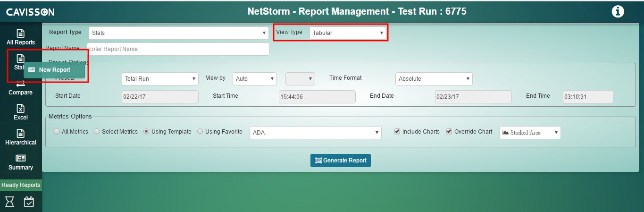
Task: Click the Report Type label
Action: [65, 33]
